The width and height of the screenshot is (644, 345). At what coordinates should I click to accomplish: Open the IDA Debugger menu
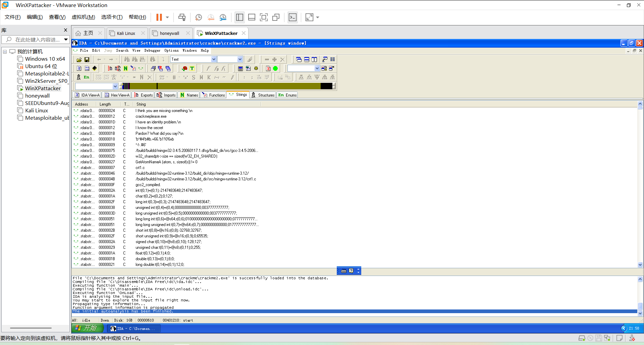pyautogui.click(x=152, y=51)
